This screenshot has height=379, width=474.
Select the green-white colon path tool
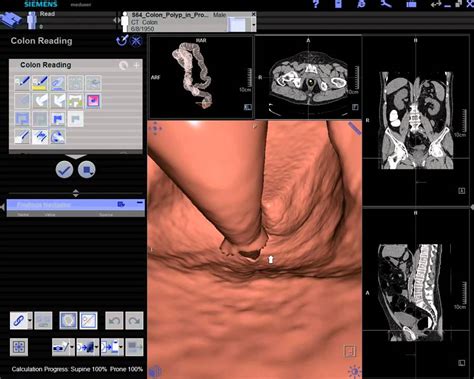76,101
